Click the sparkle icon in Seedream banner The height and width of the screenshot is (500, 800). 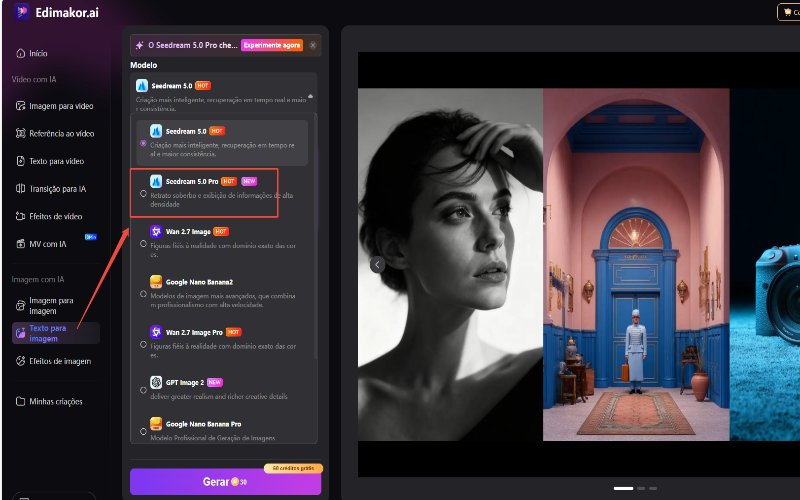pos(139,45)
